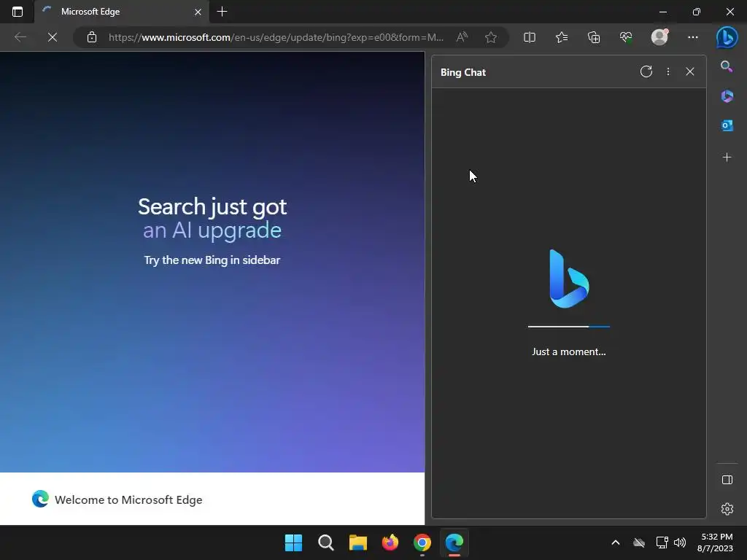Go back with the back arrow
Viewport: 747px width, 560px height.
click(x=20, y=37)
